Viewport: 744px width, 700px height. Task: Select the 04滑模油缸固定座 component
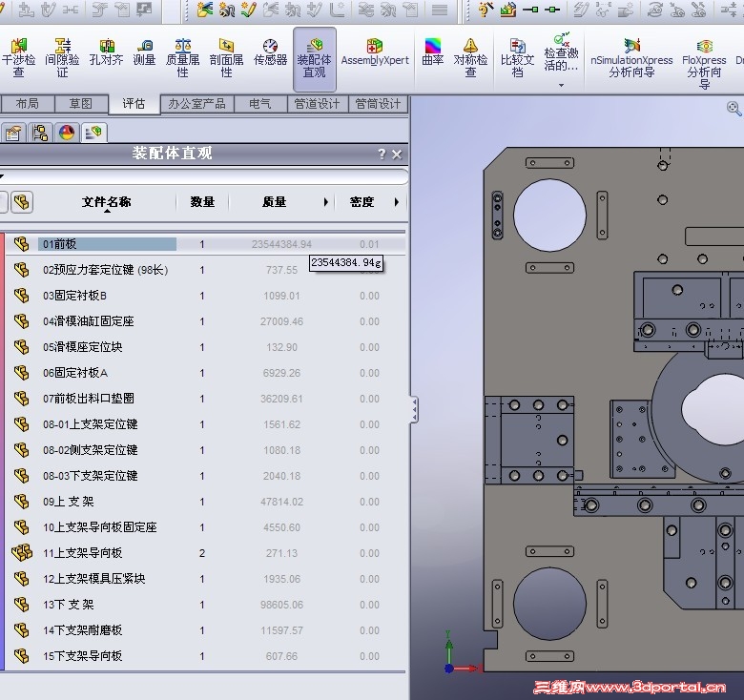[x=89, y=321]
